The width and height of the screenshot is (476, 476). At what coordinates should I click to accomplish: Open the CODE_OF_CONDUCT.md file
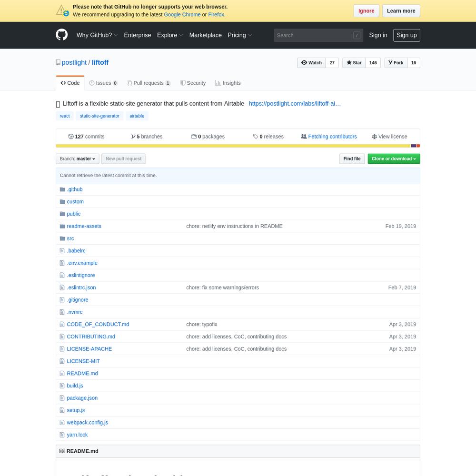(x=98, y=325)
